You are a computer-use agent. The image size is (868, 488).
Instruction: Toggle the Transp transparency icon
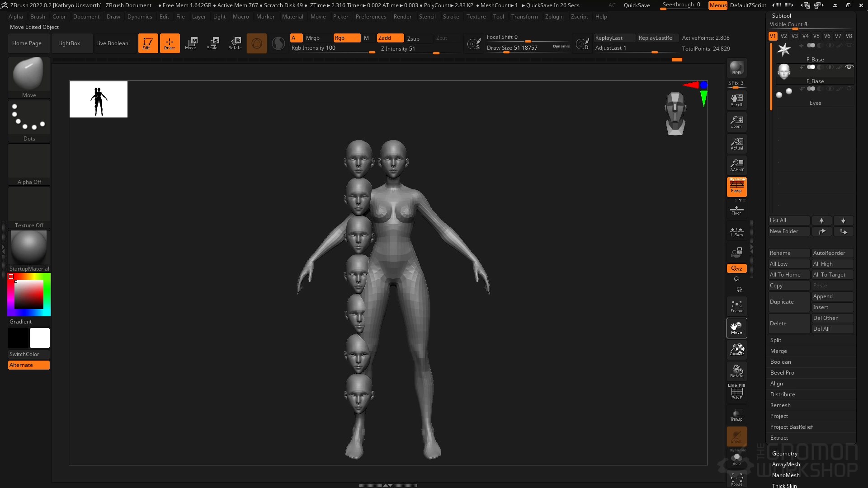coord(736,415)
